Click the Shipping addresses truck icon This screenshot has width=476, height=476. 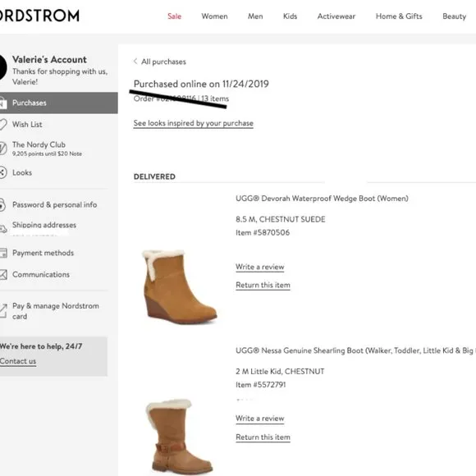coord(3,229)
